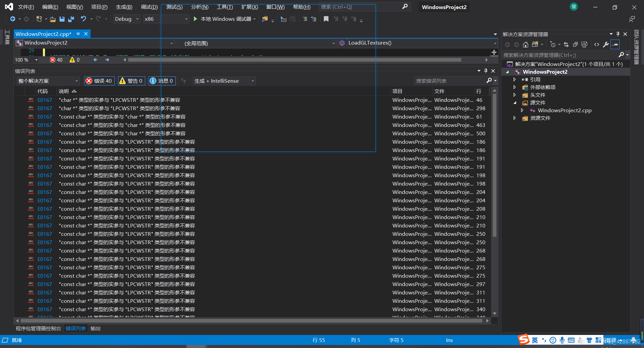
Task: Expand External Dependencies (外部依赖项) node
Action: tap(514, 87)
